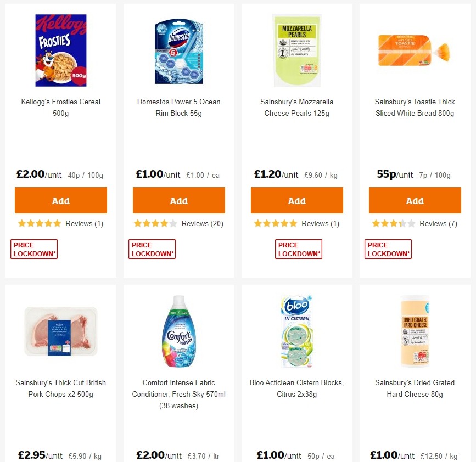
Task: Add Kellogg's Frosties Cereal to trolley
Action: [x=60, y=200]
